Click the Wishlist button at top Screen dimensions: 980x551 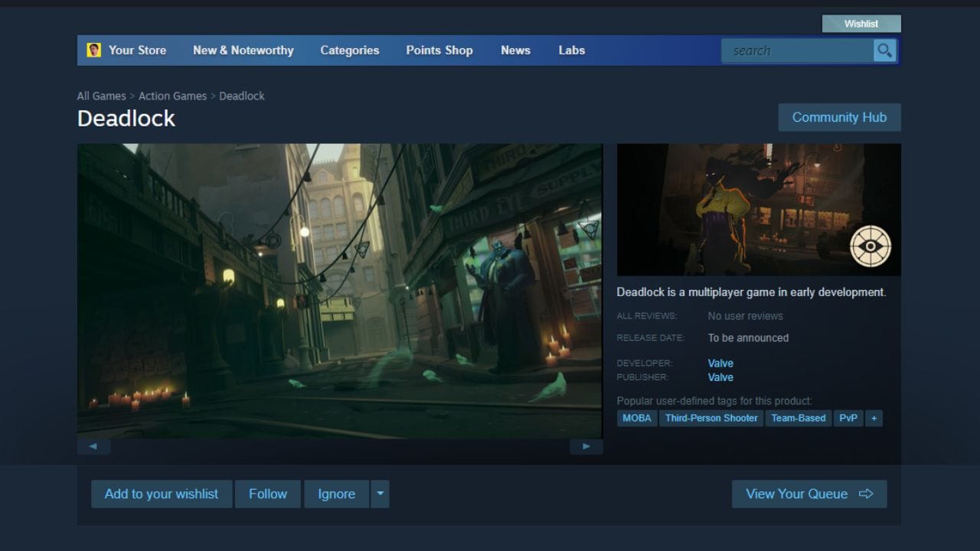(x=861, y=24)
